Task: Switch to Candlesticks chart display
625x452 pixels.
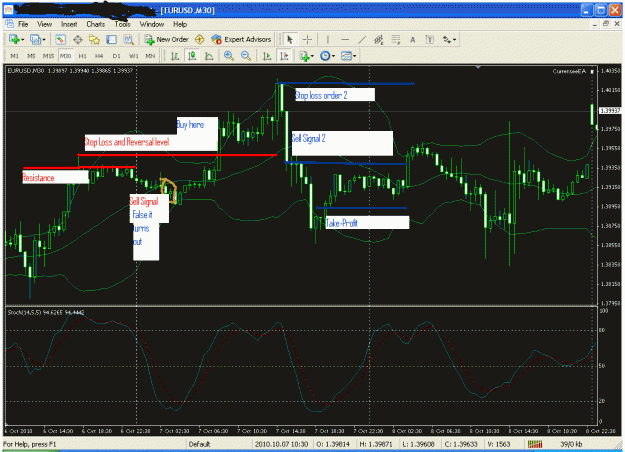Action: (x=192, y=56)
